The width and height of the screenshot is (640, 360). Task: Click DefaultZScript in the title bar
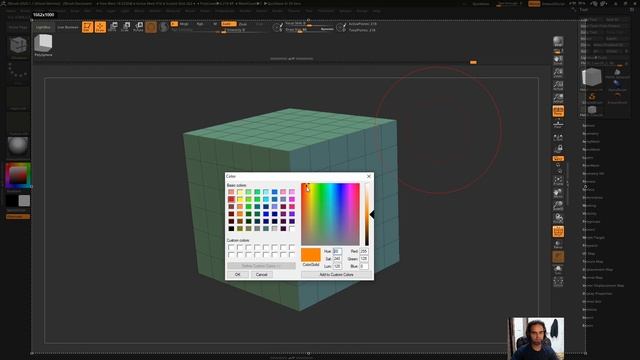553,4
